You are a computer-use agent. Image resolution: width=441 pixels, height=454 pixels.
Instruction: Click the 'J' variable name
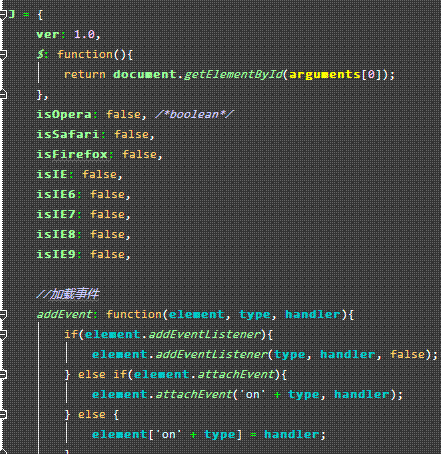(12, 14)
